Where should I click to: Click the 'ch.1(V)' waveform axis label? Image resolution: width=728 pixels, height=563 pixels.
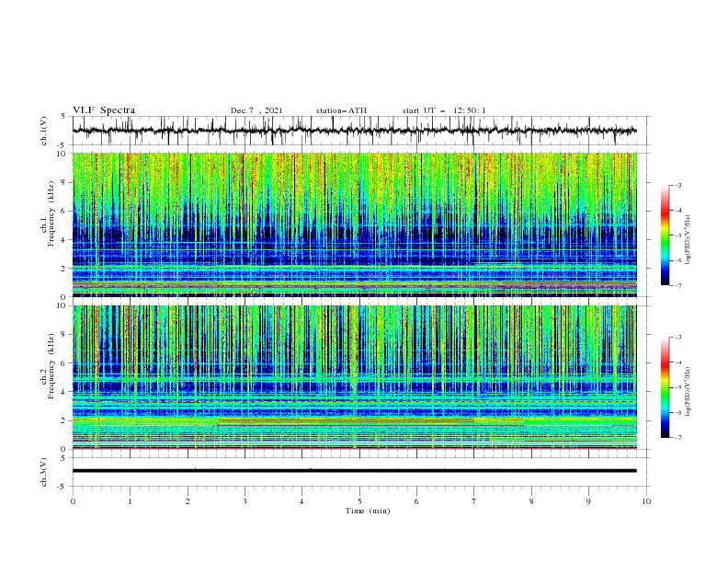pos(44,131)
